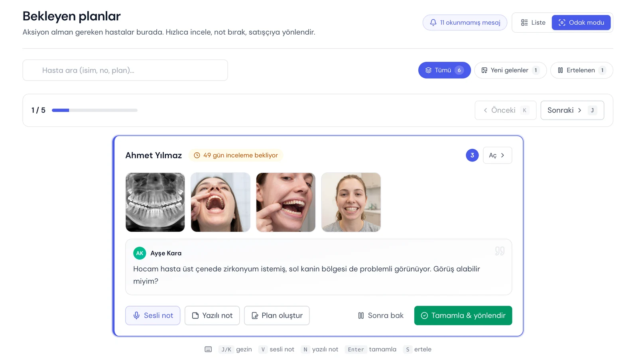Image resolution: width=638 pixels, height=364 pixels.
Task: Focus the Hasta ara search field
Action: 125,70
